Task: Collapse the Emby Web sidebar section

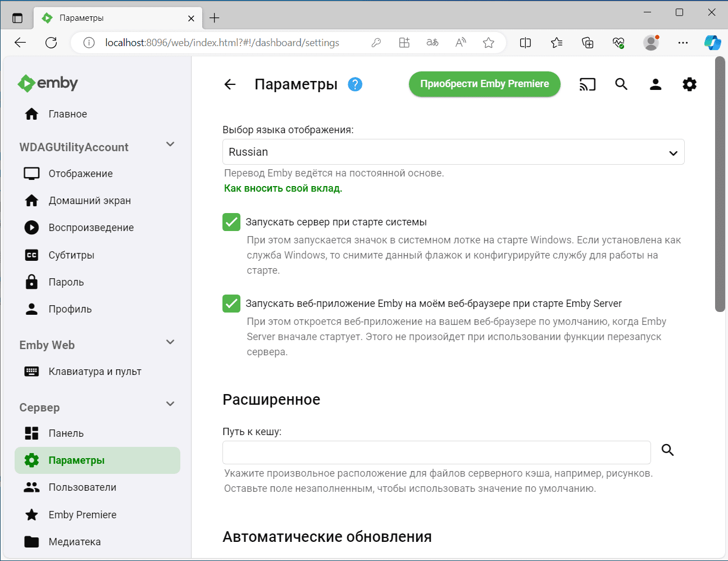Action: (170, 342)
